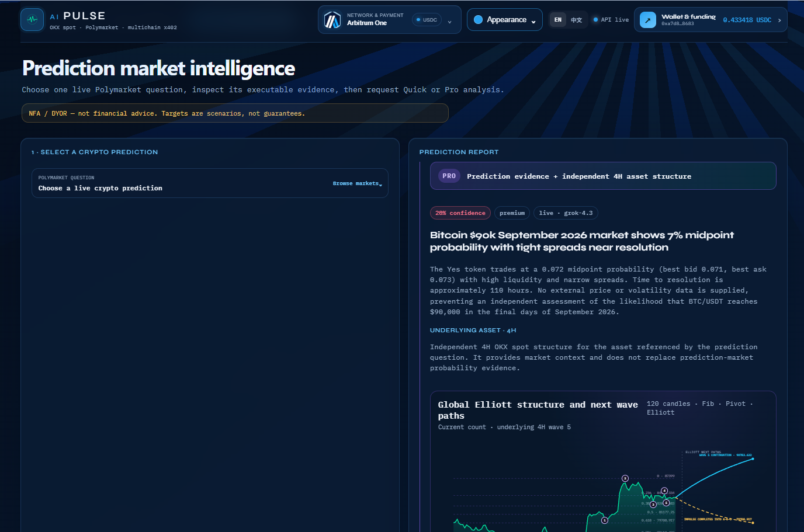Click the 20% confidence tag
The height and width of the screenshot is (532, 804).
point(460,213)
